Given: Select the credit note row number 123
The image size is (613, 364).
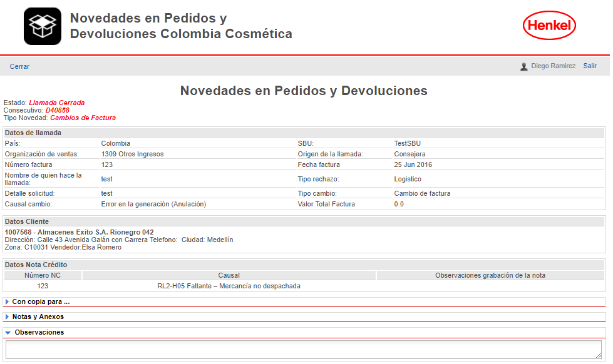Looking at the screenshot, I should pyautogui.click(x=43, y=286).
